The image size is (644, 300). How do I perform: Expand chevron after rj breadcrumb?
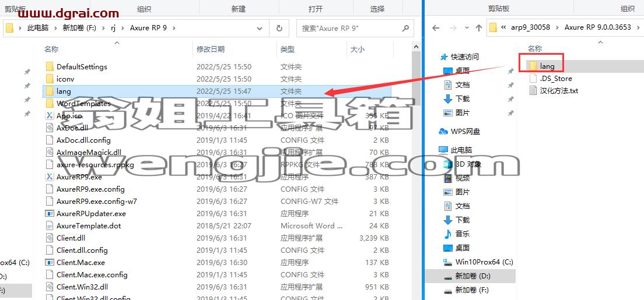(123, 28)
